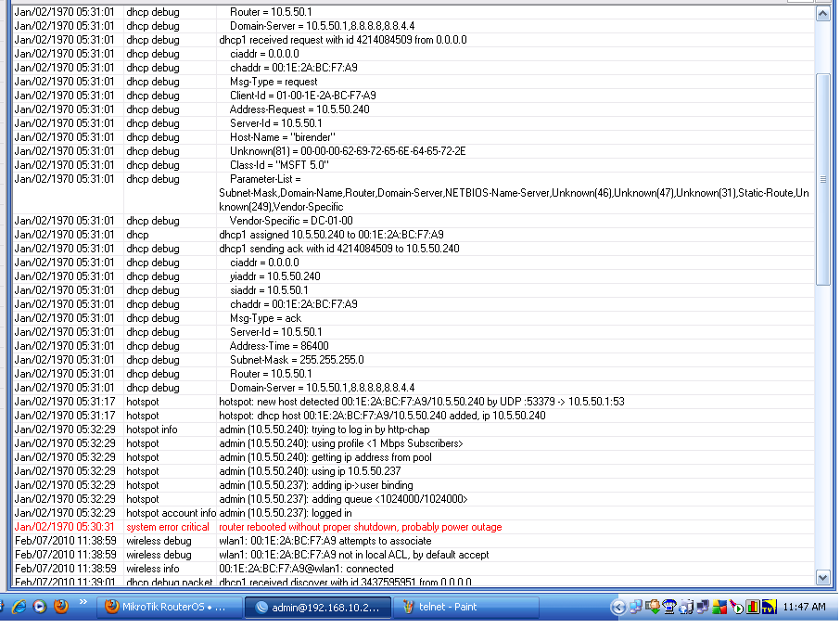Image resolution: width=840 pixels, height=641 pixels.
Task: Select row 'yiaddr = 10.5.50.240'
Action: pyautogui.click(x=413, y=277)
